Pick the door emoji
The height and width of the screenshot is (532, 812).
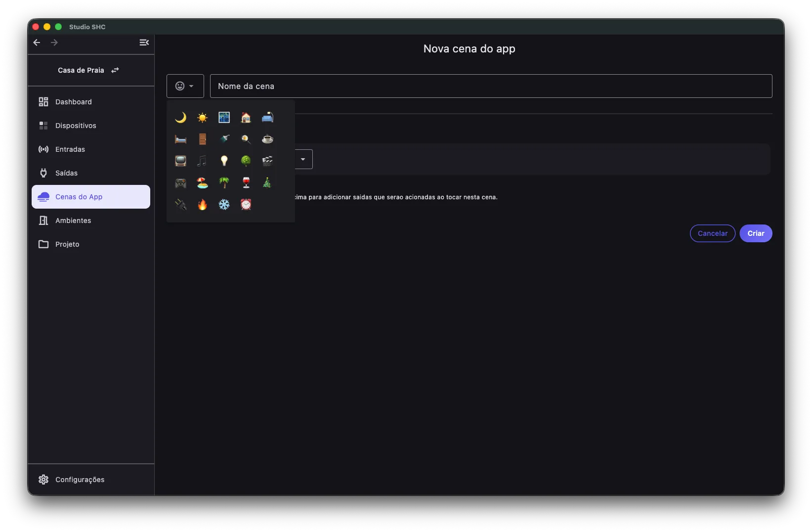(202, 139)
